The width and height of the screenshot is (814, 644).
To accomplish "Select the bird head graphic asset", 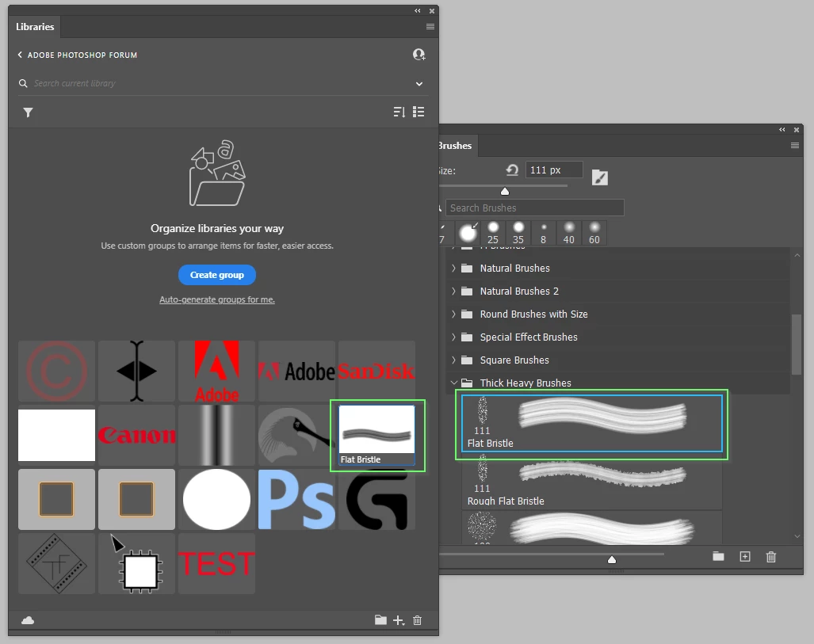I will point(297,436).
